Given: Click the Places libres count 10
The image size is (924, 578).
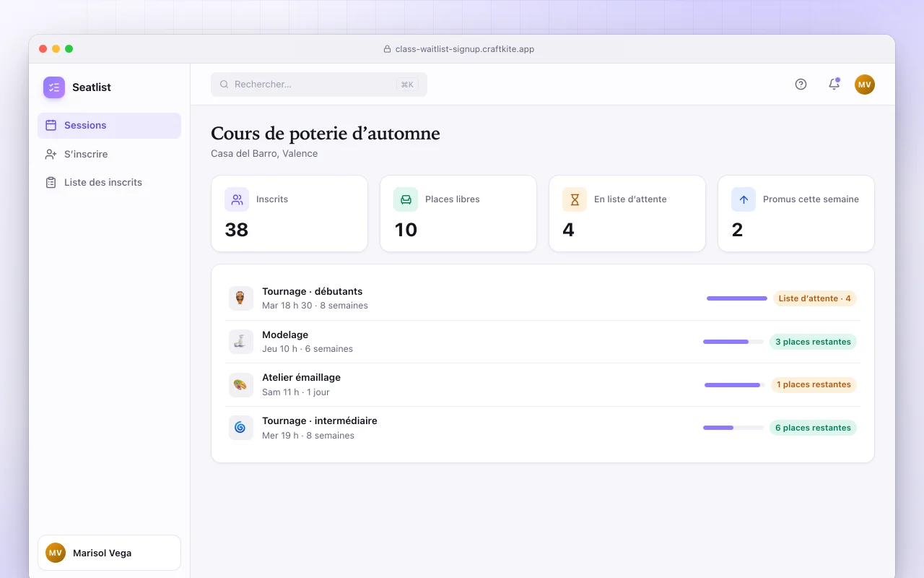Looking at the screenshot, I should tap(406, 230).
